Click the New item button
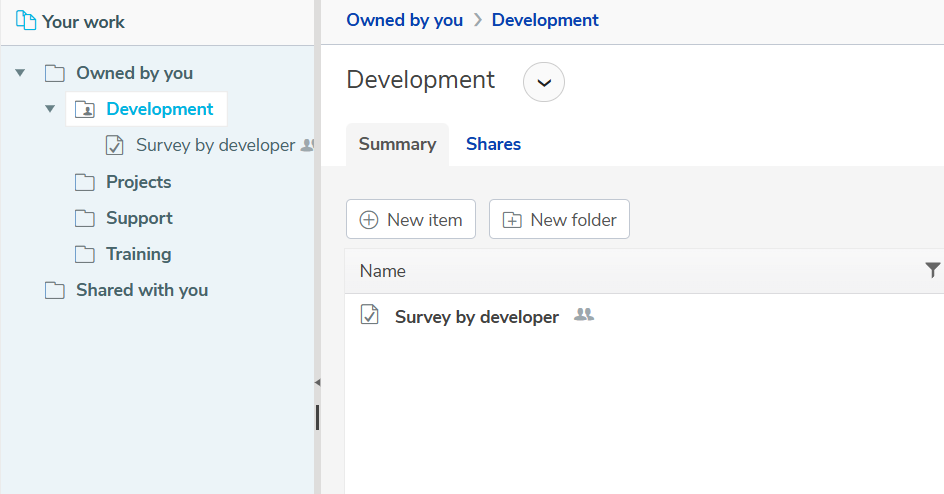This screenshot has width=944, height=494. [411, 220]
